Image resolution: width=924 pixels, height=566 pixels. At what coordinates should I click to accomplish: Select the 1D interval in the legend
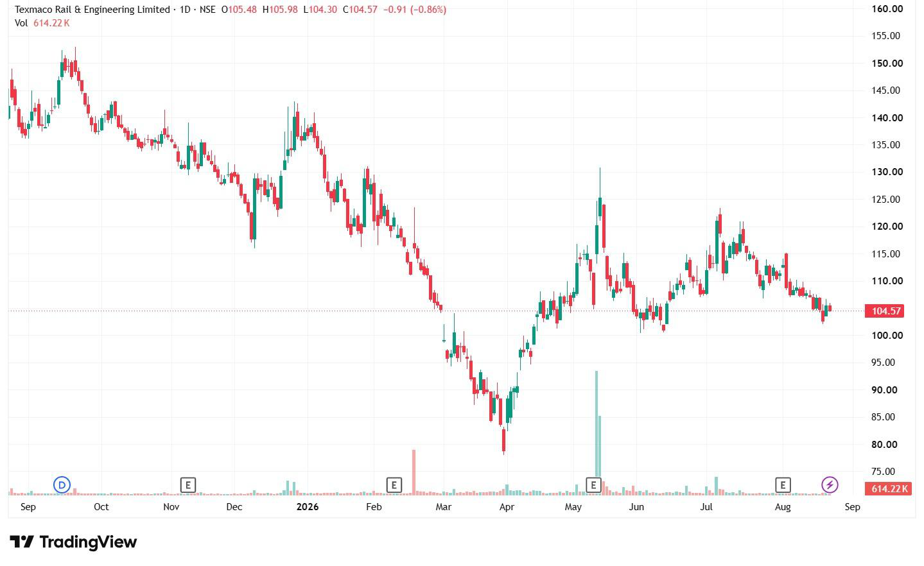click(x=187, y=10)
